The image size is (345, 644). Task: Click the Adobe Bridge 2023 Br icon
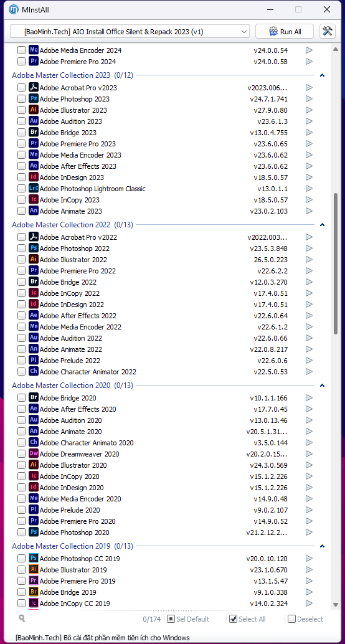pyautogui.click(x=34, y=133)
